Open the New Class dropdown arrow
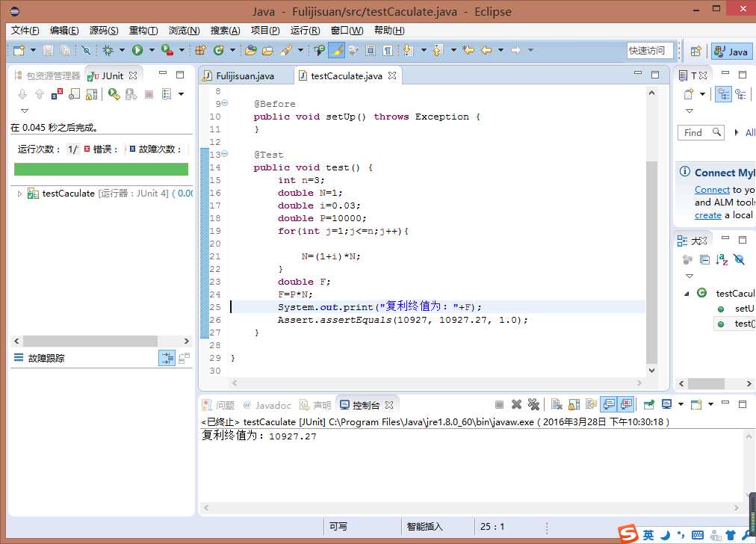The height and width of the screenshot is (544, 756). tap(232, 50)
